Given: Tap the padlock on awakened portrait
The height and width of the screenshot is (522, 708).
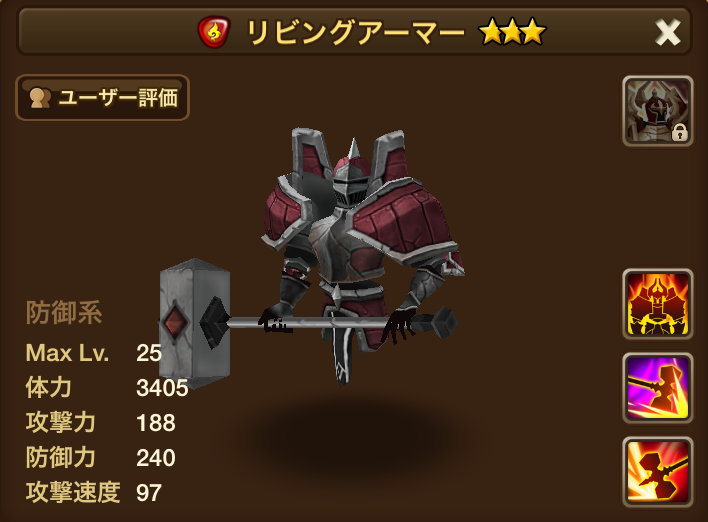Looking at the screenshot, I should tap(680, 133).
